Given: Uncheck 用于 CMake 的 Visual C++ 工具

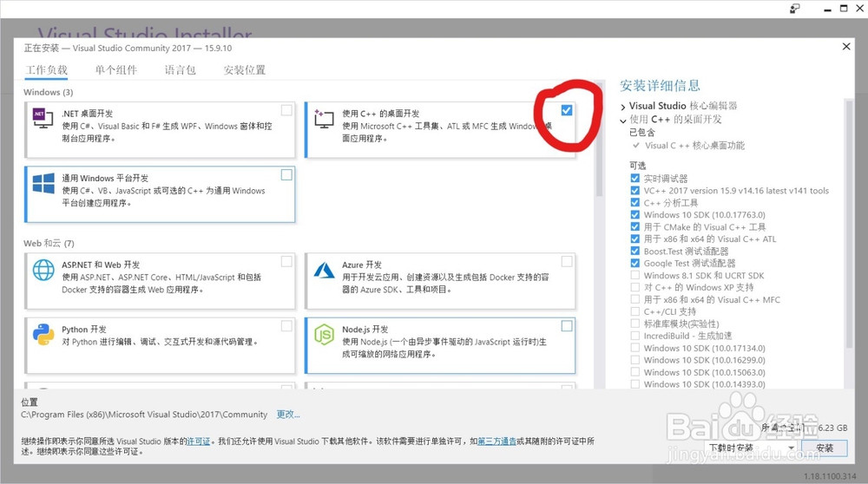Looking at the screenshot, I should click(x=635, y=226).
